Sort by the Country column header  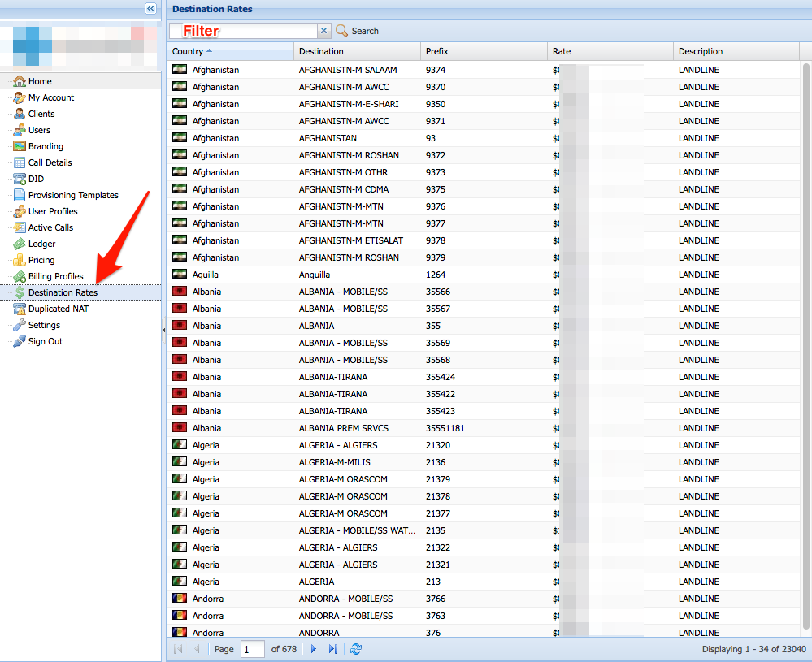pyautogui.click(x=230, y=51)
